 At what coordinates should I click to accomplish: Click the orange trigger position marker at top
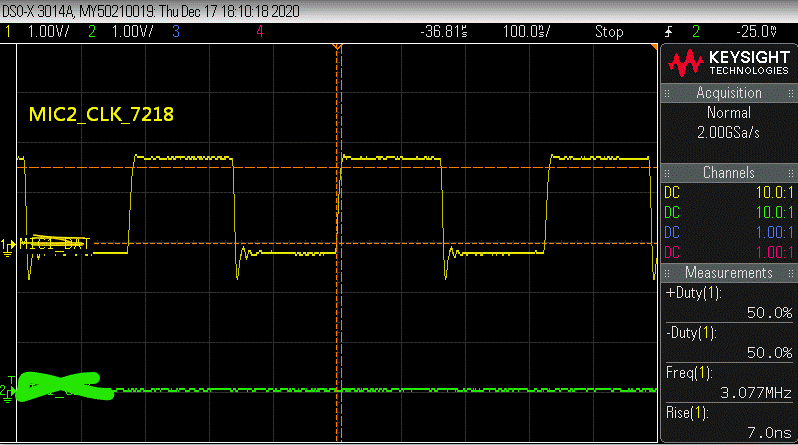pyautogui.click(x=337, y=47)
